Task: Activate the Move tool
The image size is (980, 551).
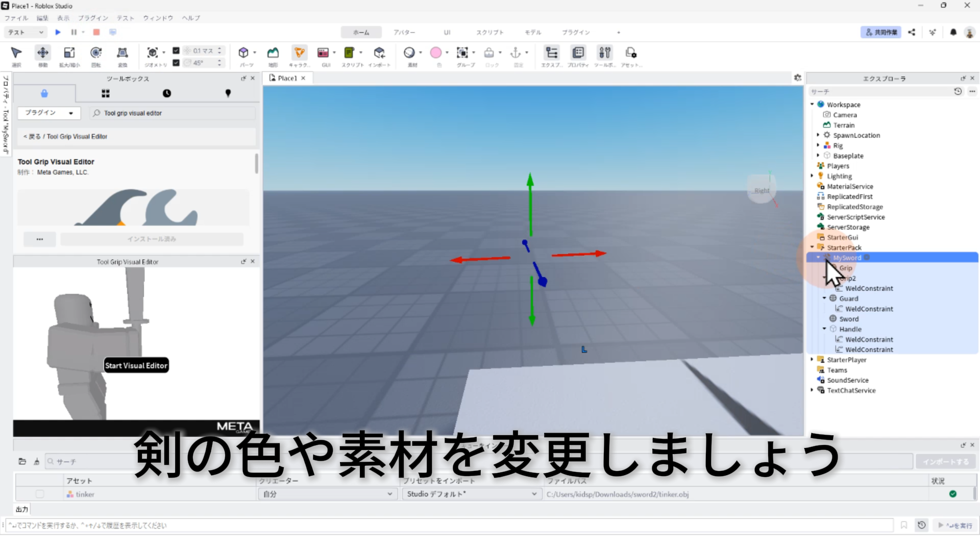Action: 43,53
